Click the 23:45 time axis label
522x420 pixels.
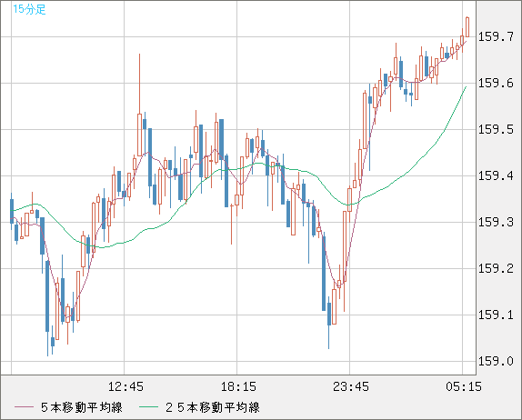(x=351, y=386)
